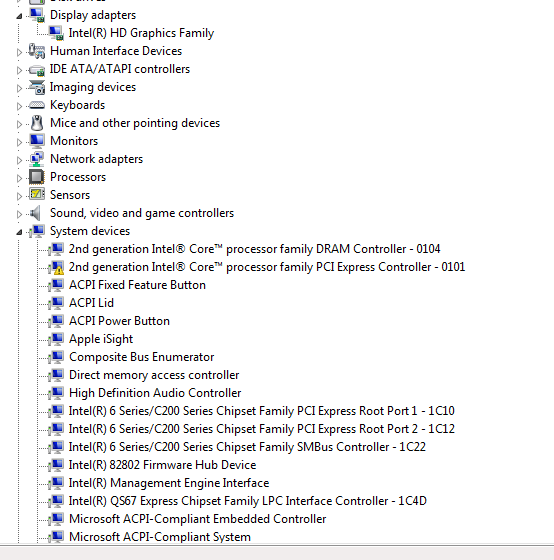This screenshot has width=554, height=560.
Task: Click the Root Port 1 - 1C10 icon
Action: pos(56,411)
